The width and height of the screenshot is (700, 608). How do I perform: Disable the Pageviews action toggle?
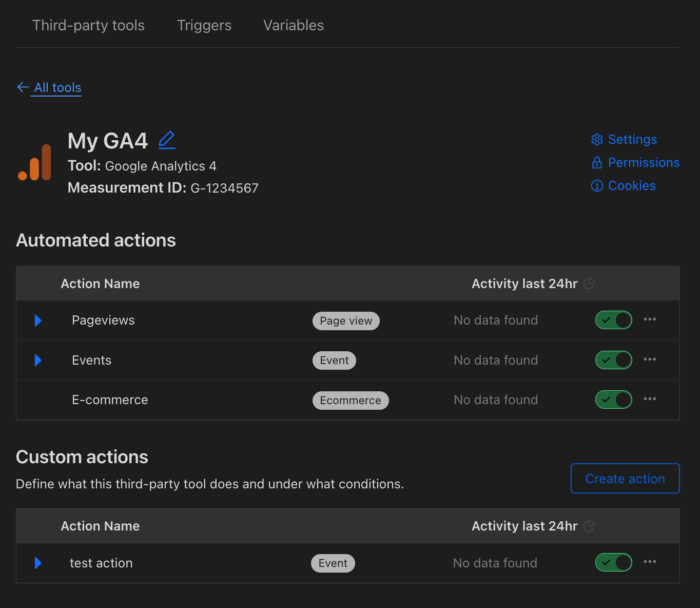[613, 320]
